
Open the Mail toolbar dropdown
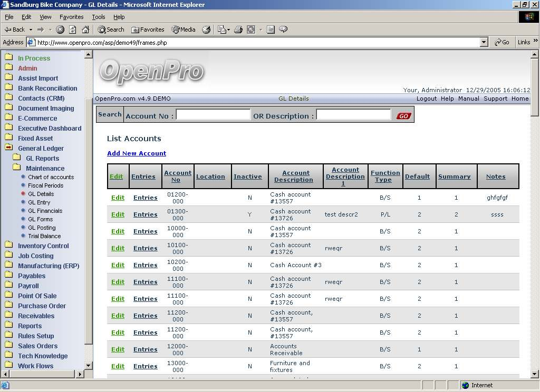(224, 30)
